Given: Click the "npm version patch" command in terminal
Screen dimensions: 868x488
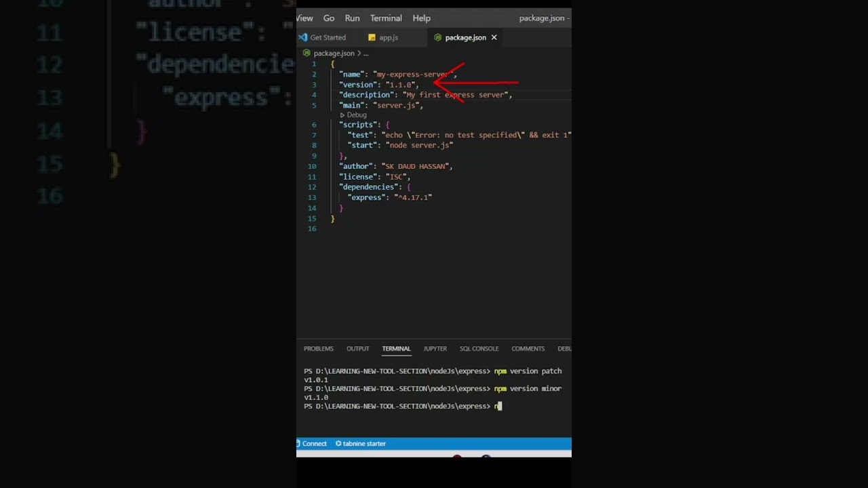Looking at the screenshot, I should pyautogui.click(x=528, y=371).
